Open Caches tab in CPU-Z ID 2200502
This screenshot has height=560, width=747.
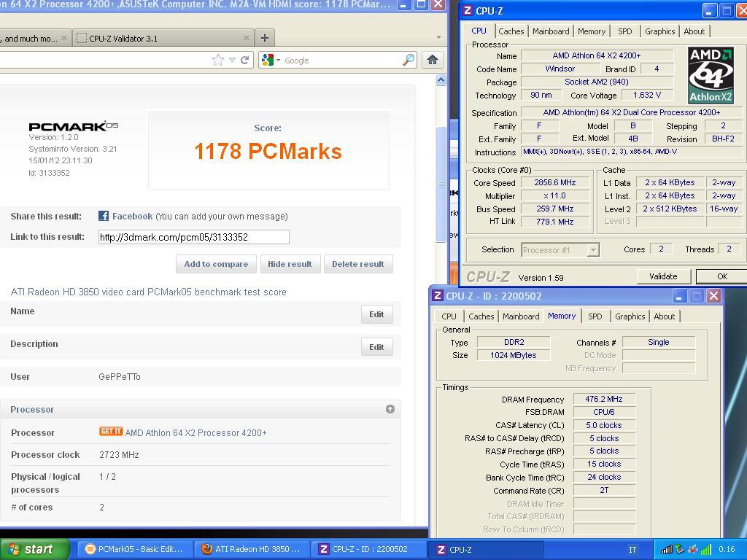click(x=481, y=316)
